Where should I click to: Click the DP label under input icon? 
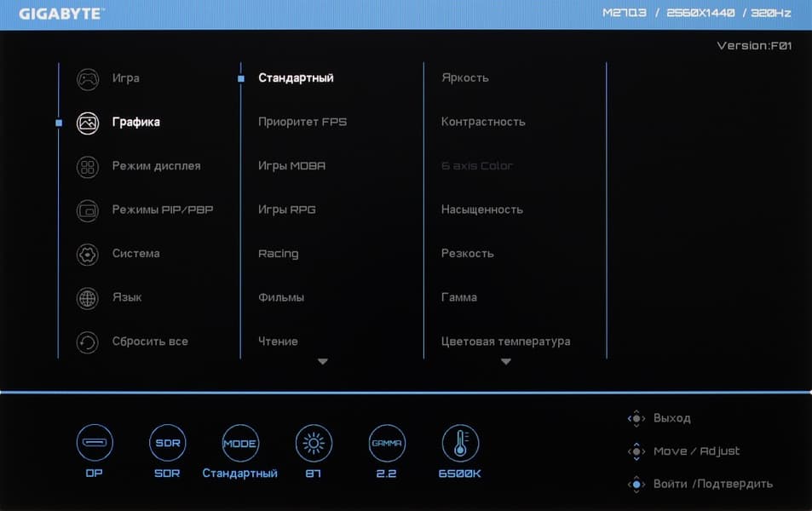click(95, 474)
